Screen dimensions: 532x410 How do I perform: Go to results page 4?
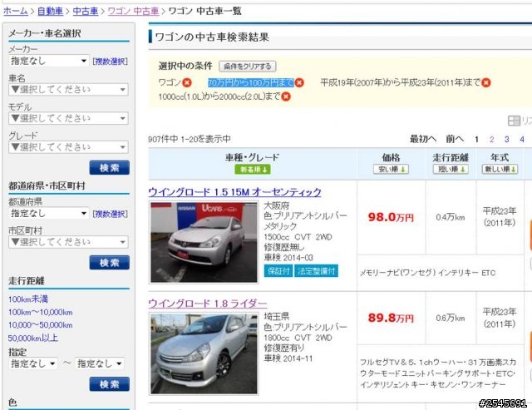point(522,139)
